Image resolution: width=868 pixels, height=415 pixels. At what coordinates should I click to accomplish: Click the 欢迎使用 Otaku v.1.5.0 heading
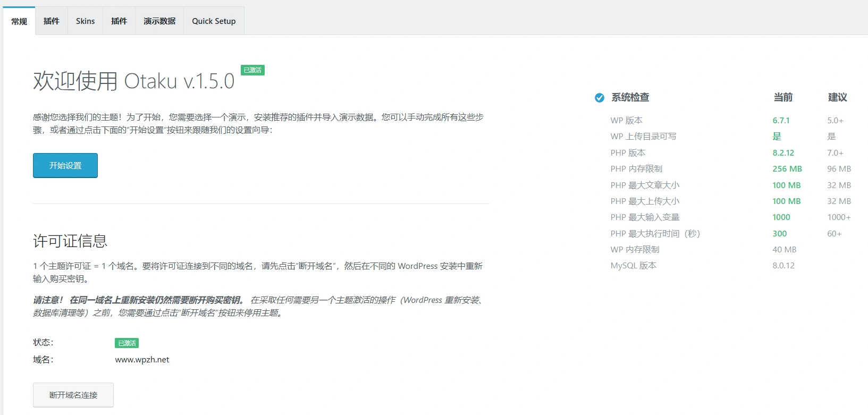133,81
